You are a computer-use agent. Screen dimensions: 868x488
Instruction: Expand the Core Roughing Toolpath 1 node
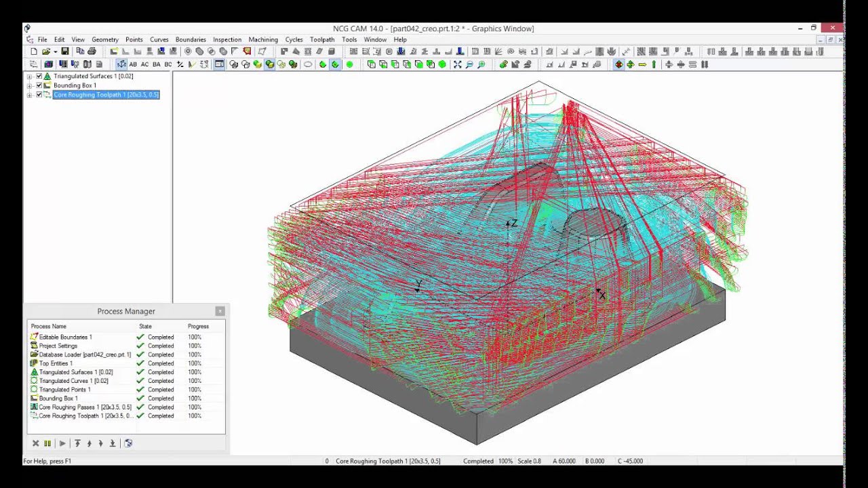tap(29, 95)
